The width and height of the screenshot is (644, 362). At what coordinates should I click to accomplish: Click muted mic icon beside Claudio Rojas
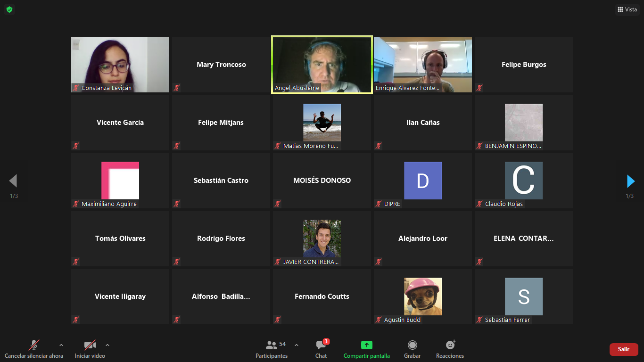pyautogui.click(x=479, y=204)
